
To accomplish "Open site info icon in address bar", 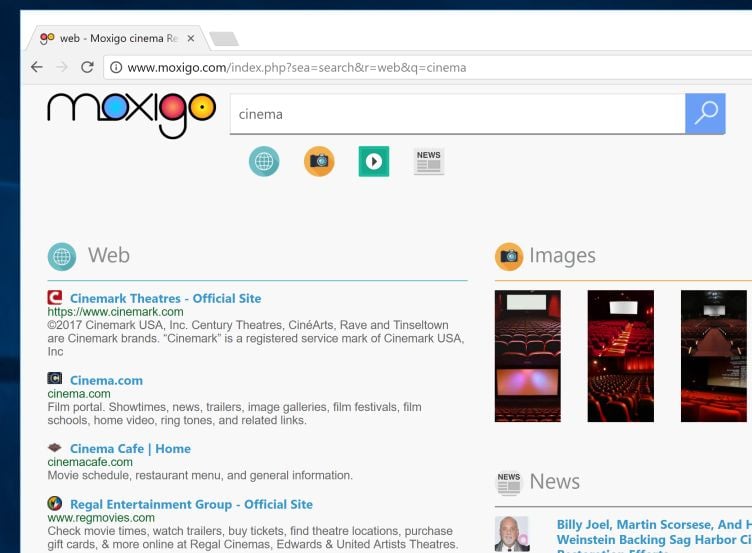I will 116,68.
